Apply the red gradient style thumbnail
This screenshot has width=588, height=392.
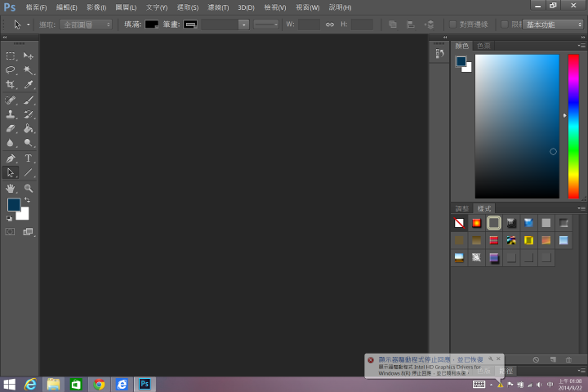tap(477, 223)
